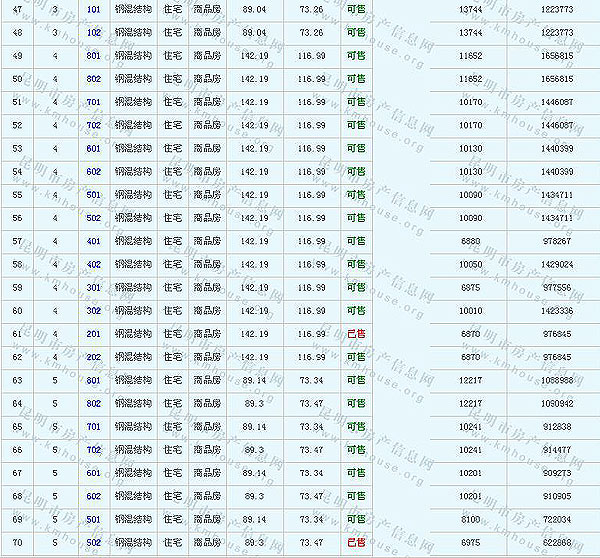
Task: Open room 502 link in row 56
Action: [94, 218]
